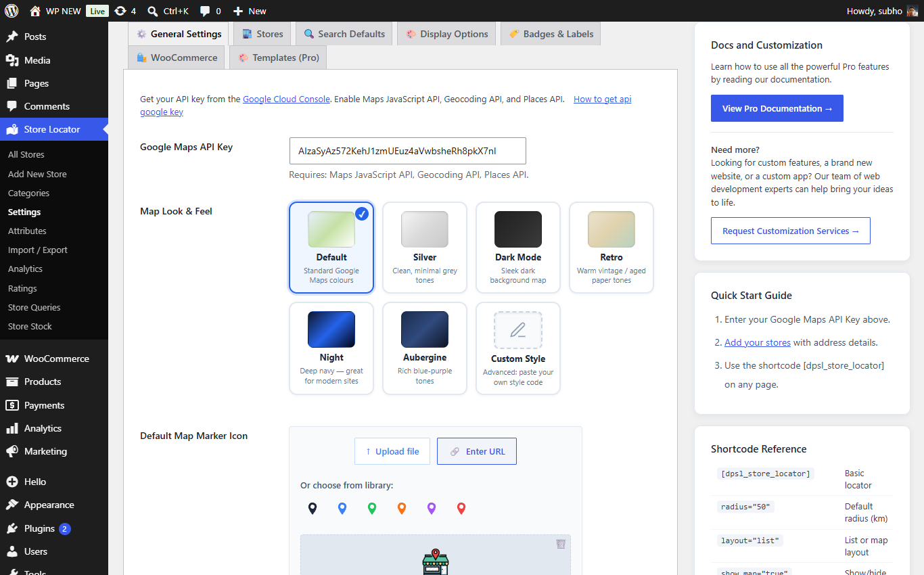Open Ratings submenu item
Screen dimensions: 924x575
(x=22, y=288)
